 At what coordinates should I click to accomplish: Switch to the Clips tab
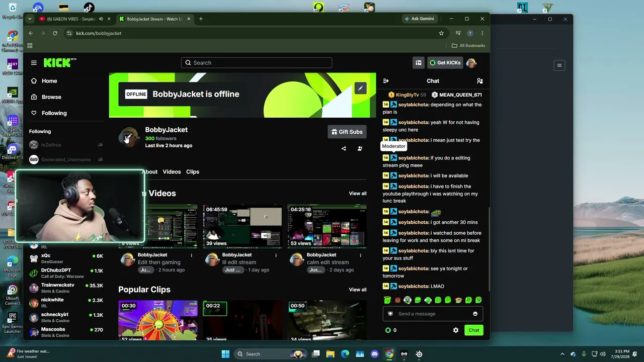tap(193, 172)
